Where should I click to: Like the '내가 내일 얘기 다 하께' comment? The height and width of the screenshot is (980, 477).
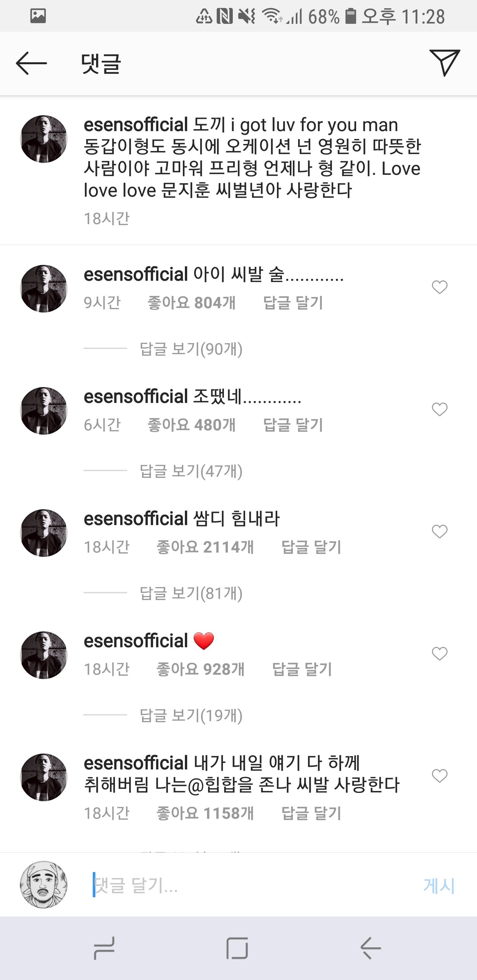(x=439, y=776)
